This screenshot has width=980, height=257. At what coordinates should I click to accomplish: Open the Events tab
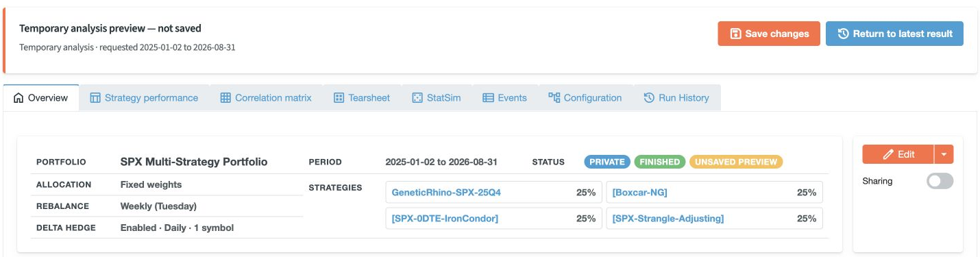coord(505,98)
